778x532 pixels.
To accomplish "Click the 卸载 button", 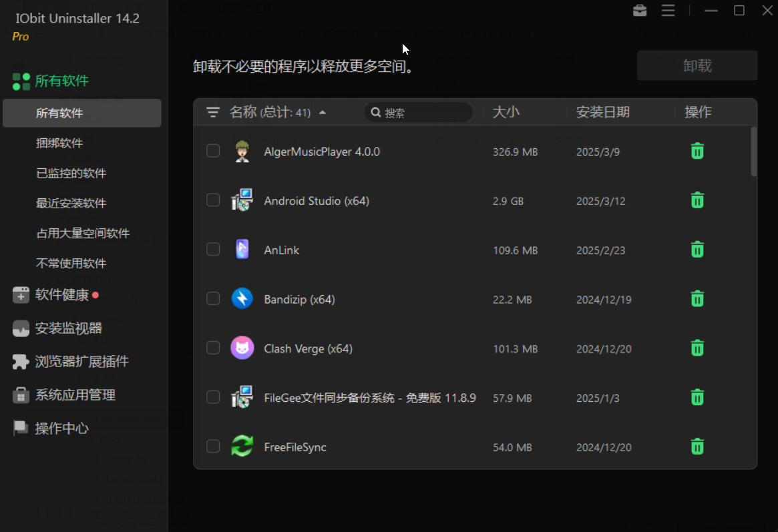I will point(697,65).
